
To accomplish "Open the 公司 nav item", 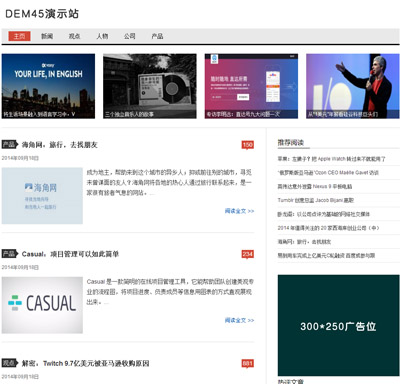I will click(x=130, y=36).
